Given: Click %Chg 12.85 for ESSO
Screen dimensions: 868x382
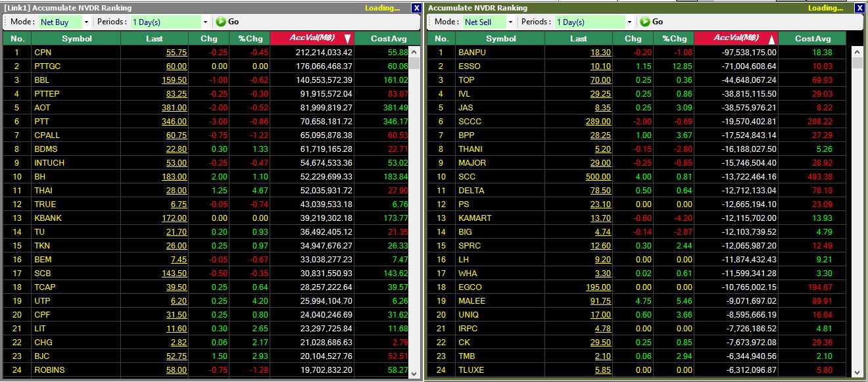Looking at the screenshot, I should (x=682, y=66).
